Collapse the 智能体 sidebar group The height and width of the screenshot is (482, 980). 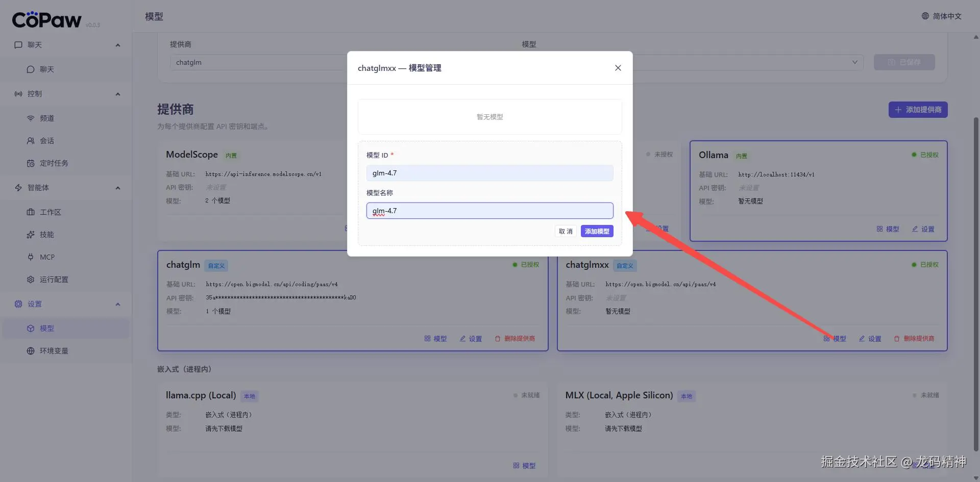pyautogui.click(x=118, y=188)
